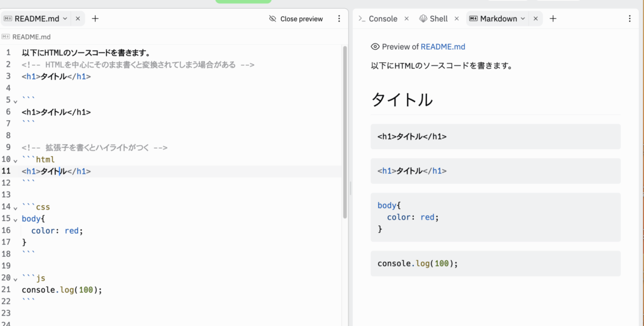Click the crossed-out eye icon beside Close preview
644x326 pixels.
click(x=272, y=19)
